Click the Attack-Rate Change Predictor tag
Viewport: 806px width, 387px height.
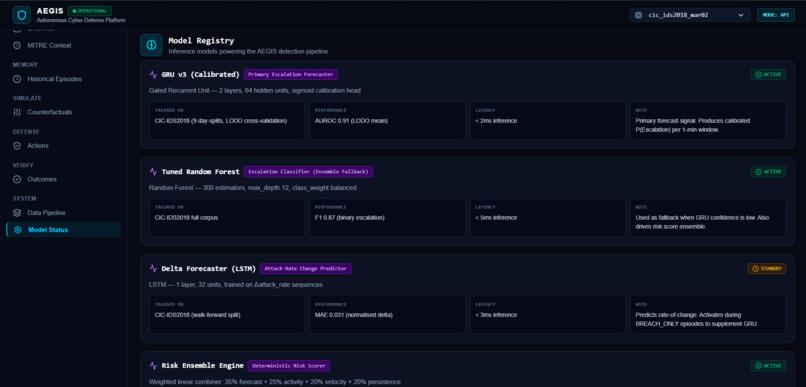coord(306,268)
